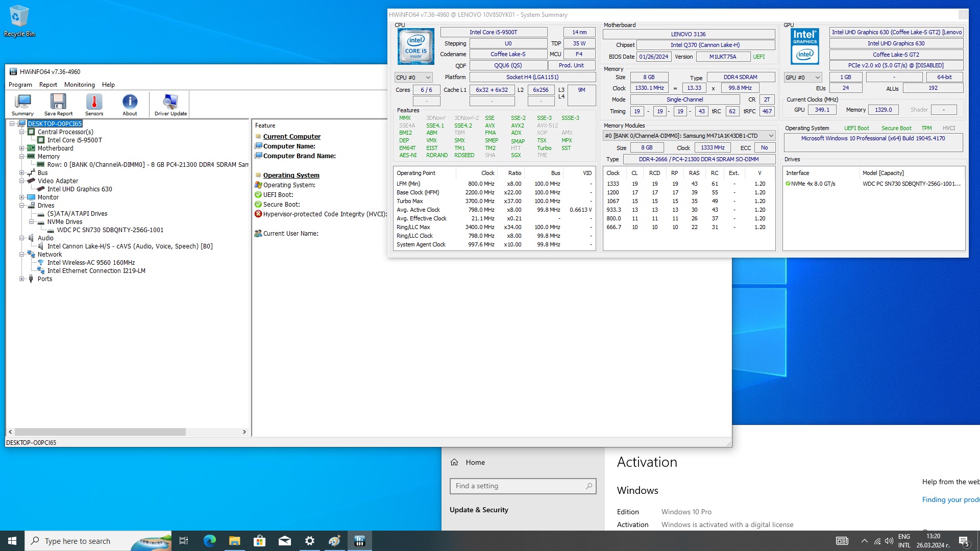This screenshot has width=980, height=551.
Task: Click the 'Finding your prod…' help link
Action: tap(950, 499)
